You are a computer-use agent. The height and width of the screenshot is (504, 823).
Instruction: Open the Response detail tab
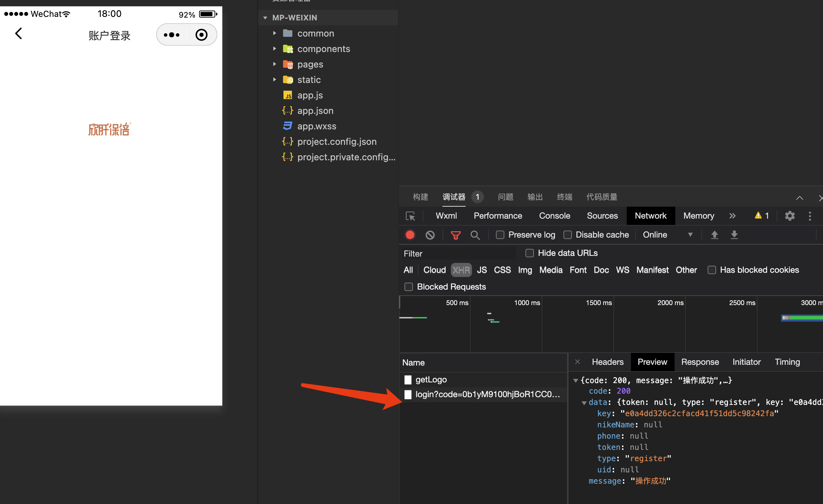click(700, 362)
